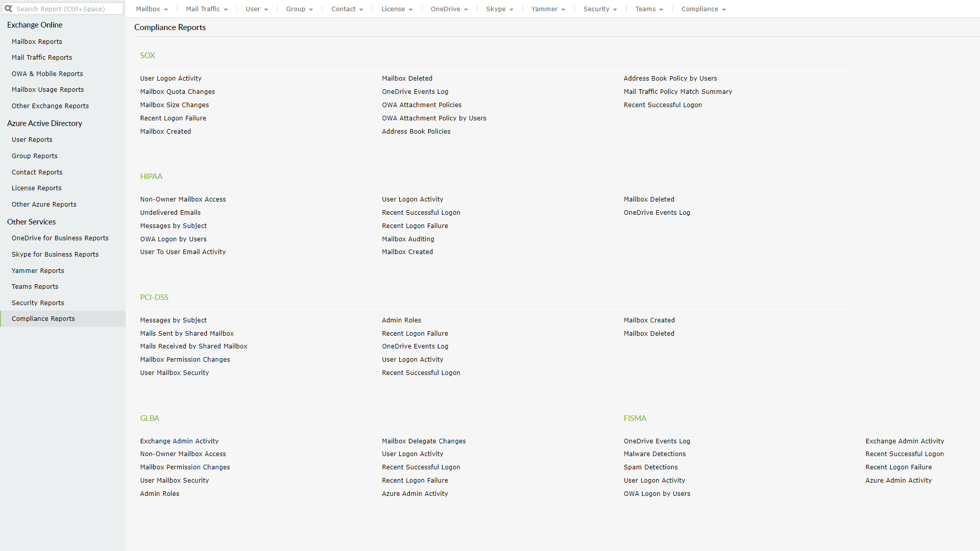The width and height of the screenshot is (980, 551).
Task: Expand the Compliance top menu
Action: tap(703, 9)
